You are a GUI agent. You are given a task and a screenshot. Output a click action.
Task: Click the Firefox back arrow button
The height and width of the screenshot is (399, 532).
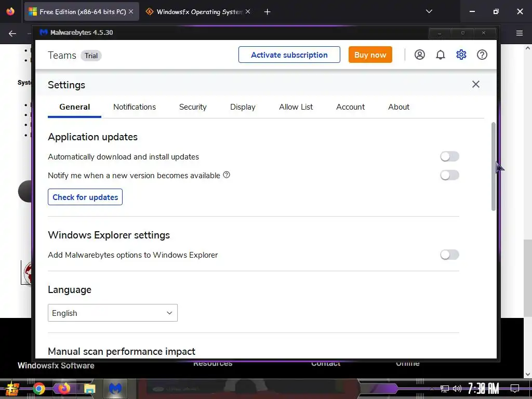point(12,33)
